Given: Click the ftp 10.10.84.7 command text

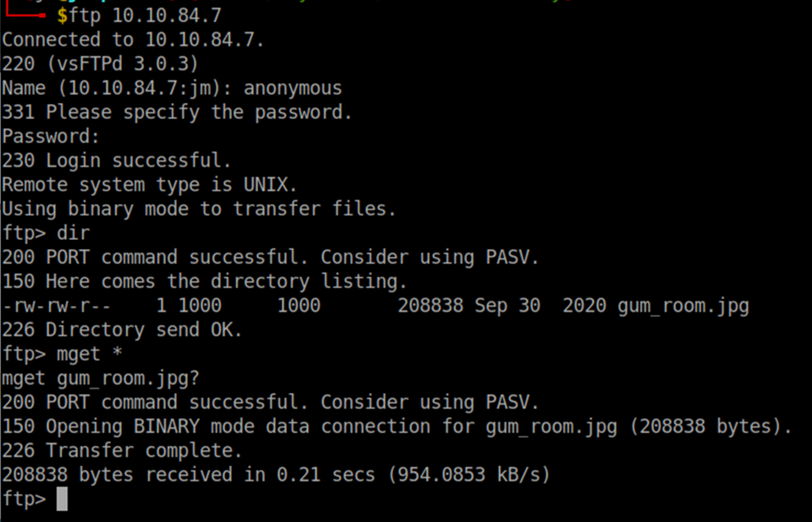Looking at the screenshot, I should [x=145, y=16].
